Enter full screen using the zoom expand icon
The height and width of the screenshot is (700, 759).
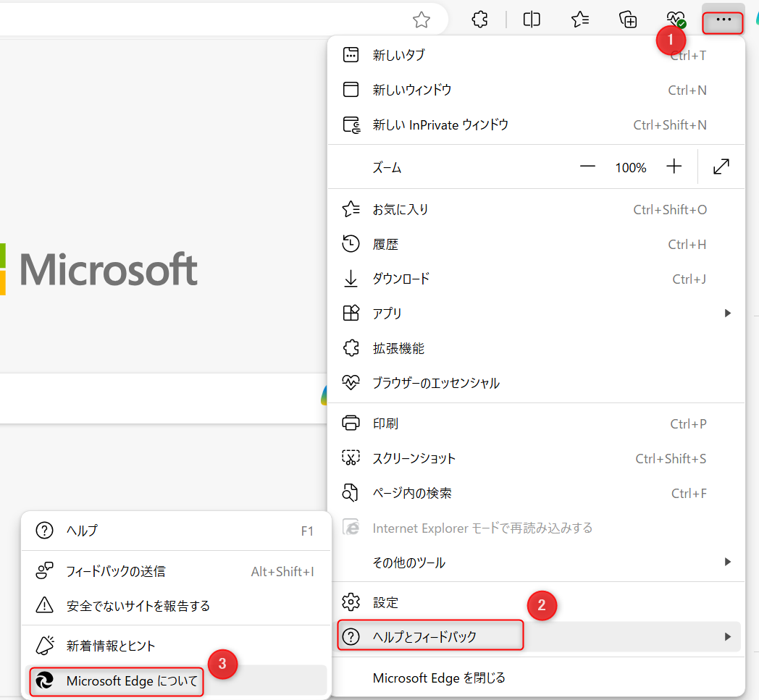[721, 167]
